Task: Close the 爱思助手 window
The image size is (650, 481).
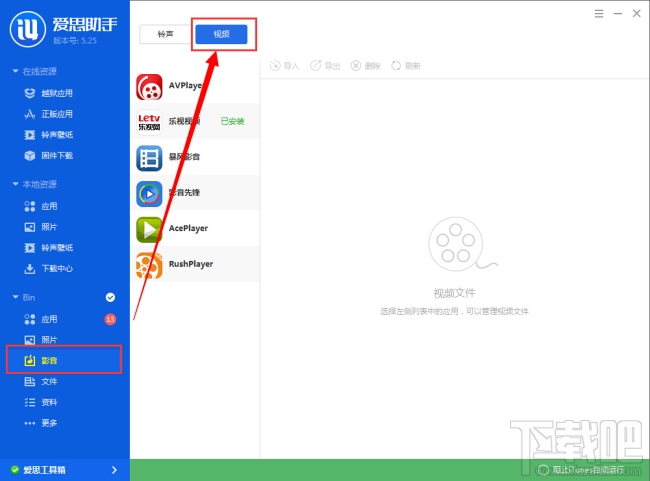Action: (637, 14)
